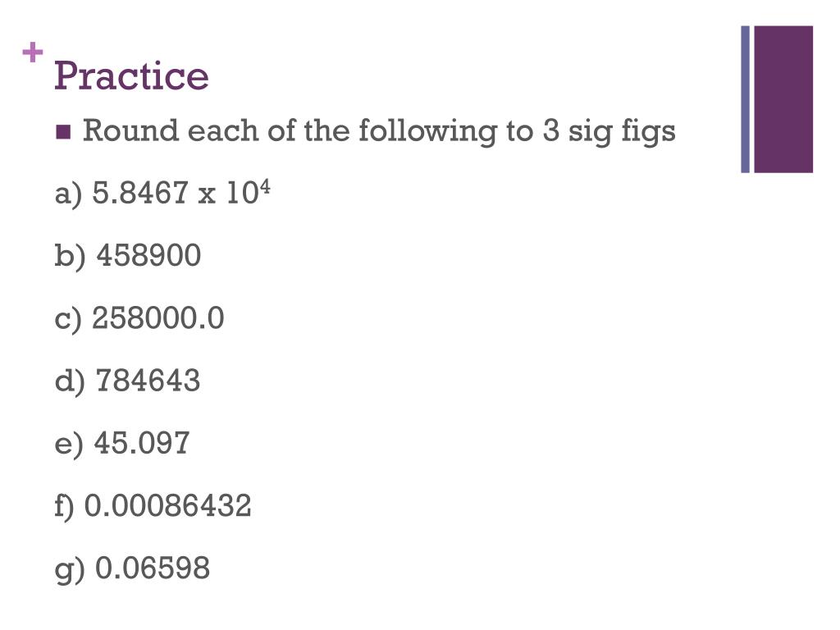Click item d) 784643
Screen dimensions: 840x630
(127, 381)
